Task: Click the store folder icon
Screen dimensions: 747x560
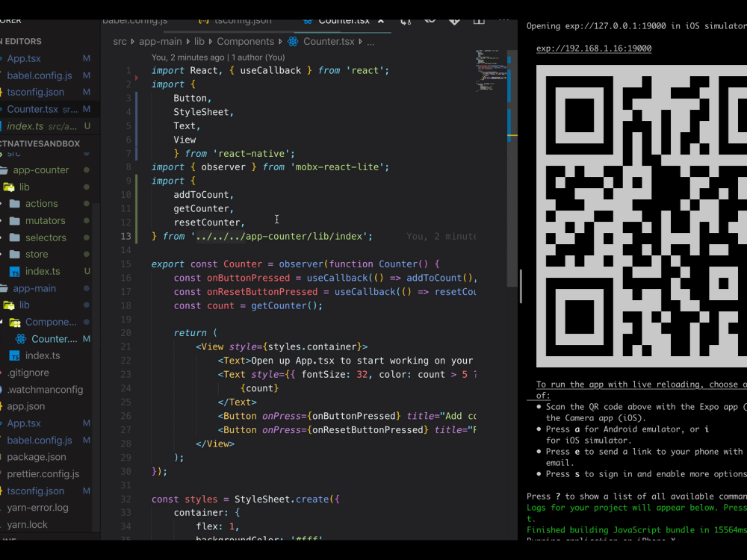Action: (x=15, y=255)
